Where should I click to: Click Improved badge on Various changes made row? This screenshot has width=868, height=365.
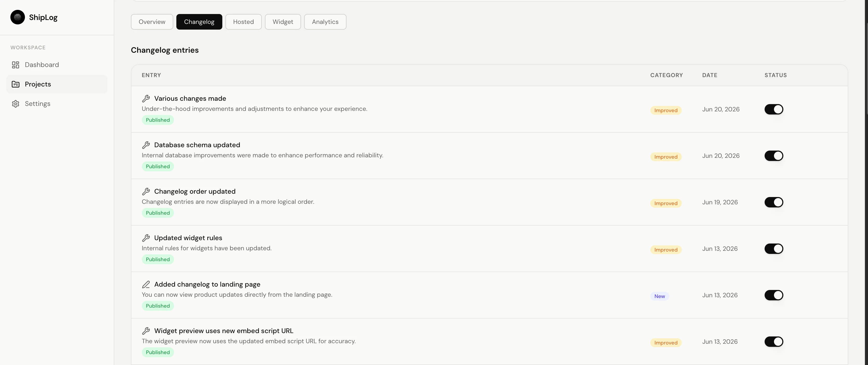666,110
